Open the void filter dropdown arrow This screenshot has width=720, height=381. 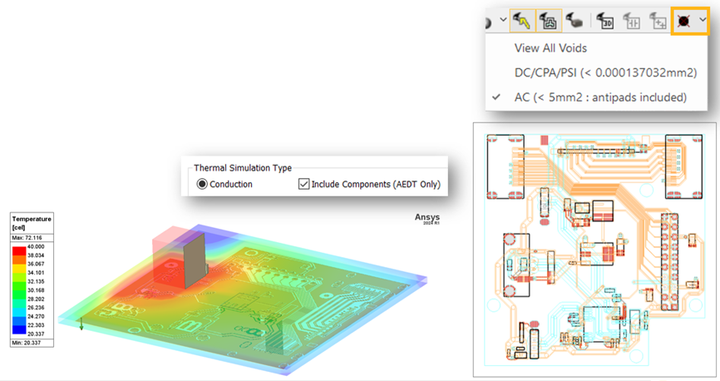click(703, 20)
